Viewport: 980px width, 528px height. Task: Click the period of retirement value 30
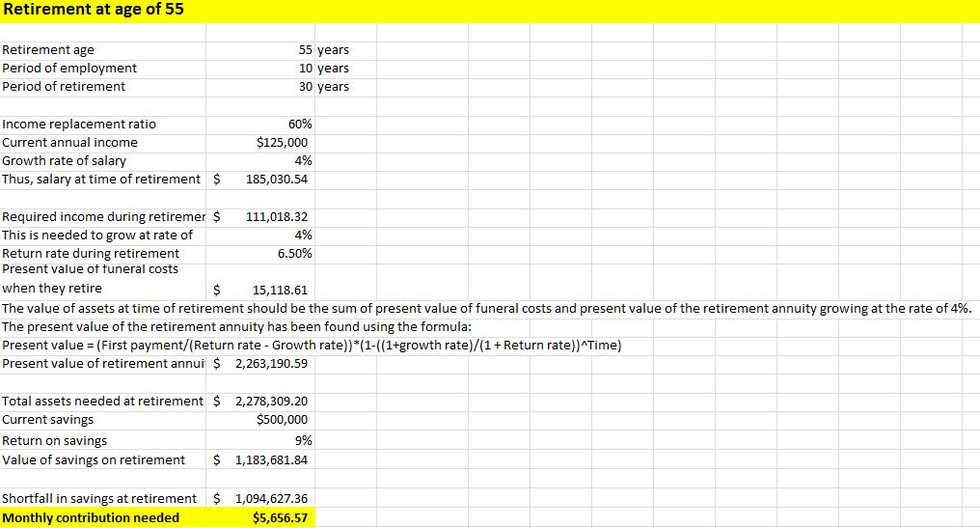point(305,86)
